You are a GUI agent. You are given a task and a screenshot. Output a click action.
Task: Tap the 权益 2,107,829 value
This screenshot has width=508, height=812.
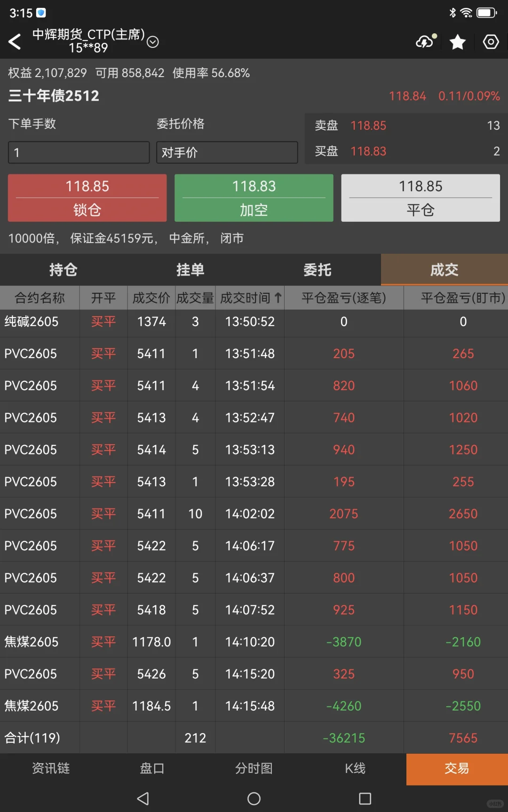(47, 73)
